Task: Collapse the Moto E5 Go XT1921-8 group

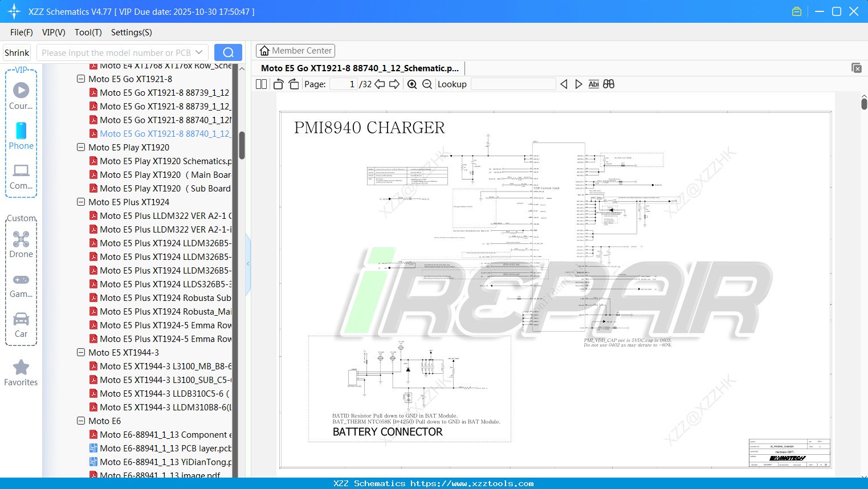Action: point(81,79)
